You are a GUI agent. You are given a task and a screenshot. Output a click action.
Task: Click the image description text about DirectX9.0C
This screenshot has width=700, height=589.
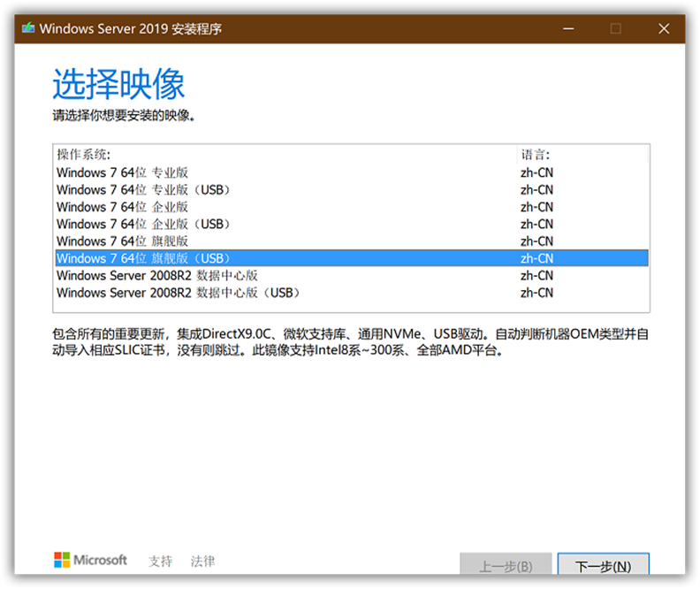pos(351,342)
